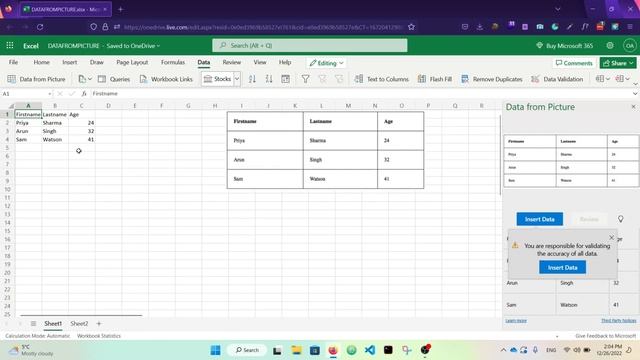640x360 pixels.
Task: Open Third Party Notices link
Action: pyautogui.click(x=618, y=321)
